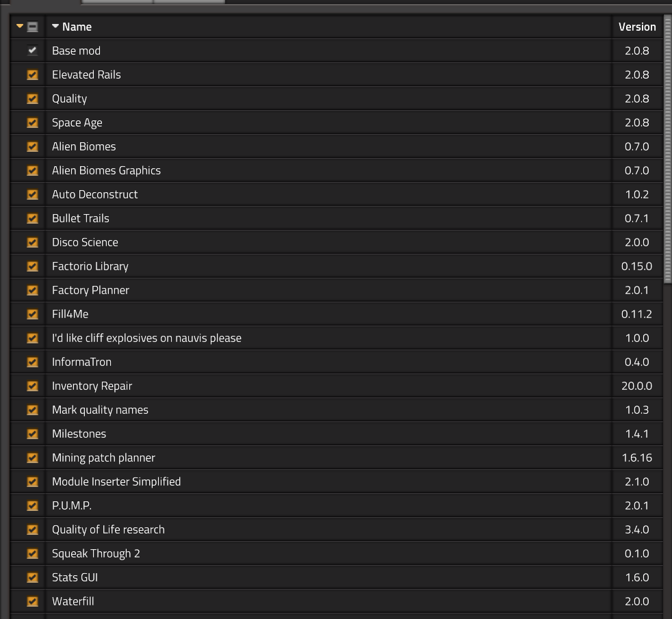Toggle the Waterfill checkbox

click(33, 601)
